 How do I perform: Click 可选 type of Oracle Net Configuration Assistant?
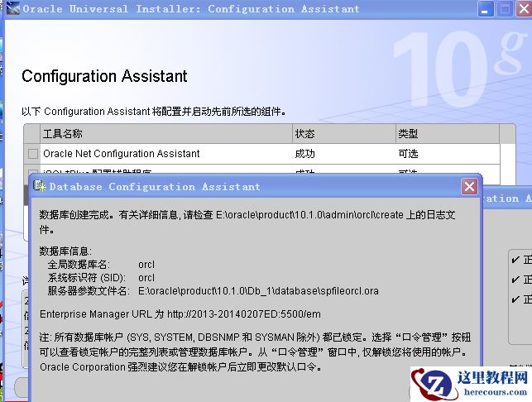[x=408, y=154]
